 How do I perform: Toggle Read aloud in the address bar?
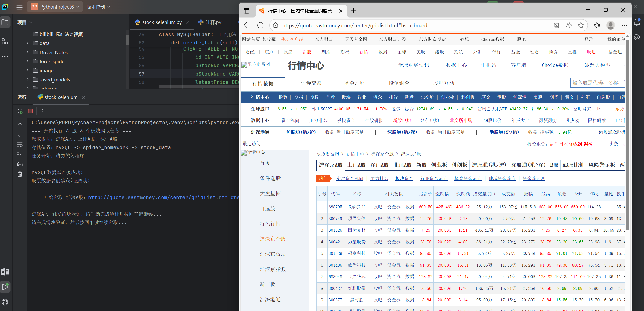click(568, 25)
